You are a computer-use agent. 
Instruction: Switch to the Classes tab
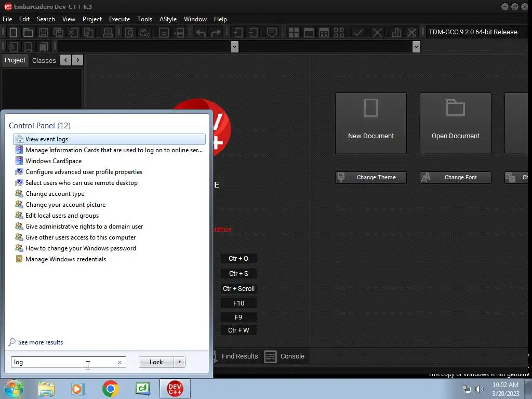44,60
